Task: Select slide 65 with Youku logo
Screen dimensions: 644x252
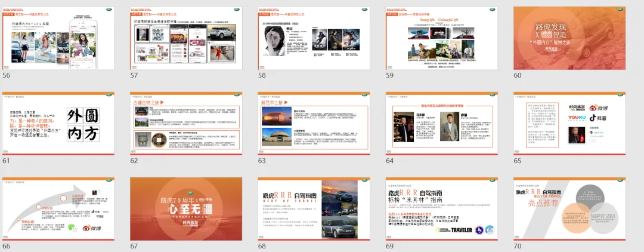Action: coord(569,124)
